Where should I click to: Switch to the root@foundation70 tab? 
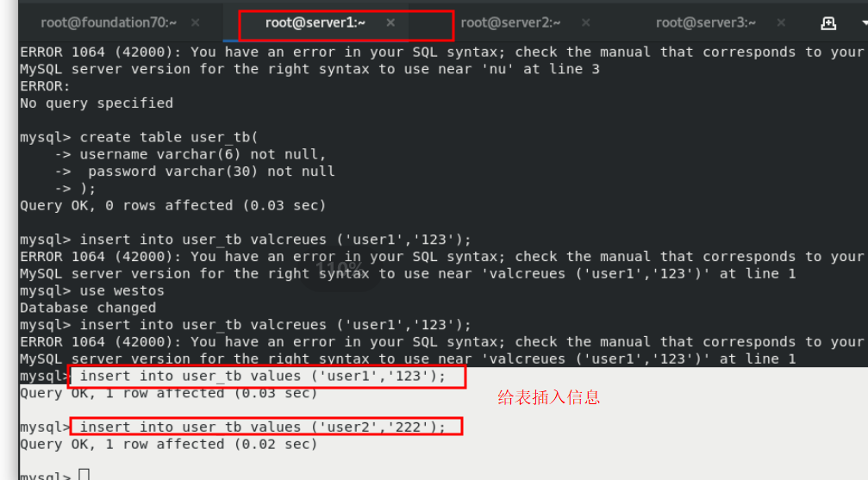click(109, 22)
